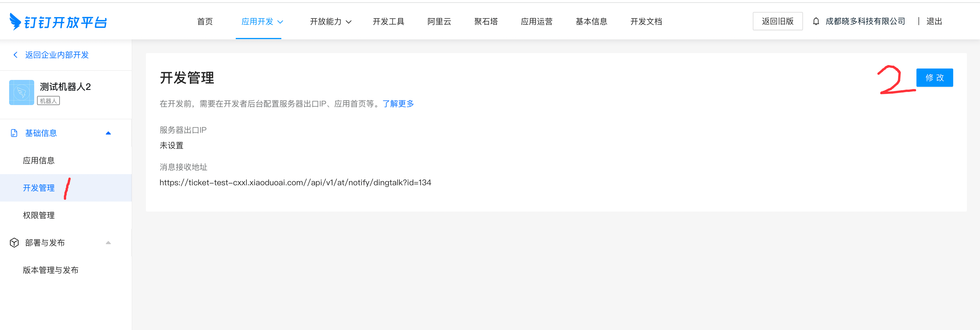Open the 开放能力 dropdown chevron

click(349, 22)
